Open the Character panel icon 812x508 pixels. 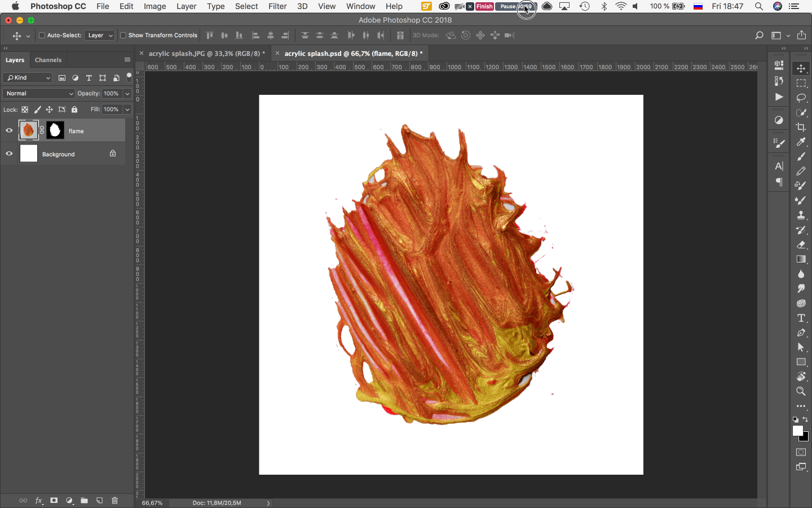[779, 166]
